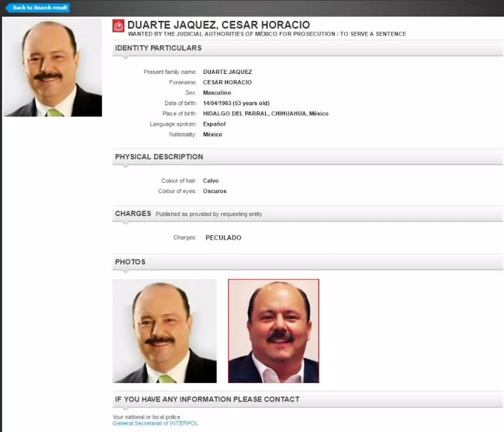
Task: Collapse the Physical Description section header
Action: point(159,157)
